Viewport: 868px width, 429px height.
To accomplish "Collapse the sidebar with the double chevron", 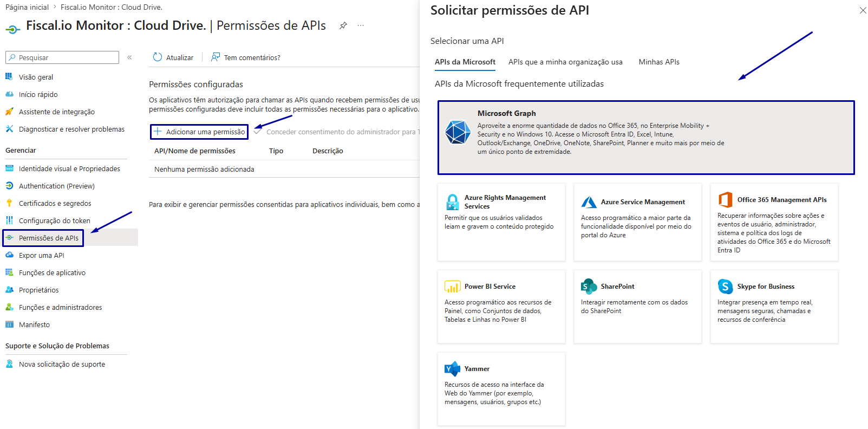I will tap(129, 57).
